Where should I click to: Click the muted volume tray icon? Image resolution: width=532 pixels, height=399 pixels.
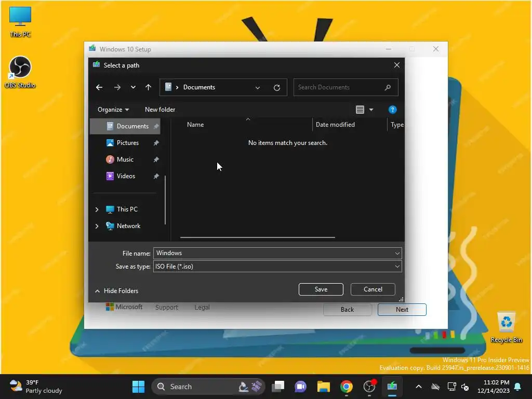pos(465,387)
